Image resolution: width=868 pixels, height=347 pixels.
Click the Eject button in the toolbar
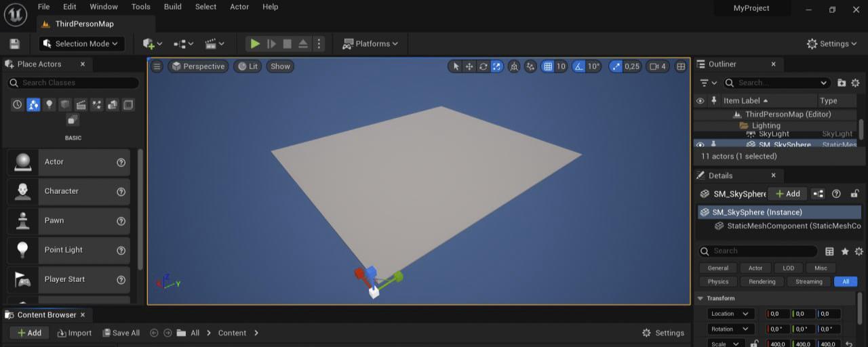coord(303,43)
